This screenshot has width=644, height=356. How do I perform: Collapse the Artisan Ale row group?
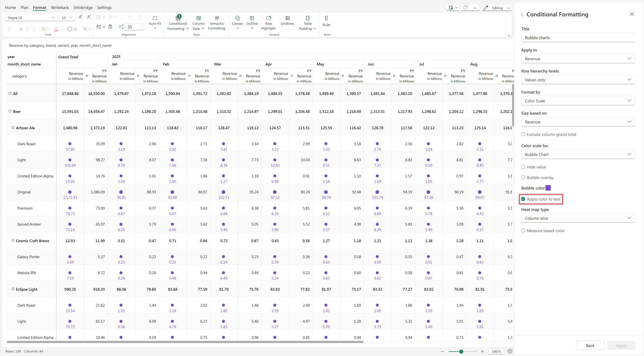point(13,128)
